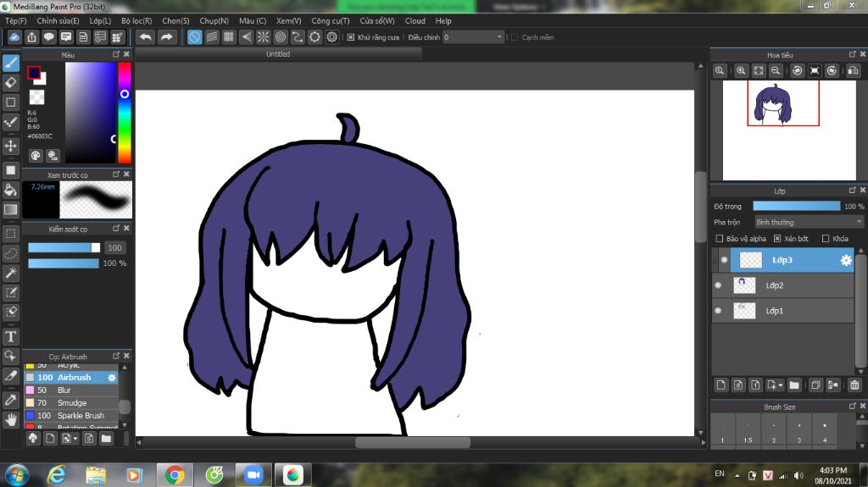Open Airbrush settings gear in brush list

click(112, 378)
